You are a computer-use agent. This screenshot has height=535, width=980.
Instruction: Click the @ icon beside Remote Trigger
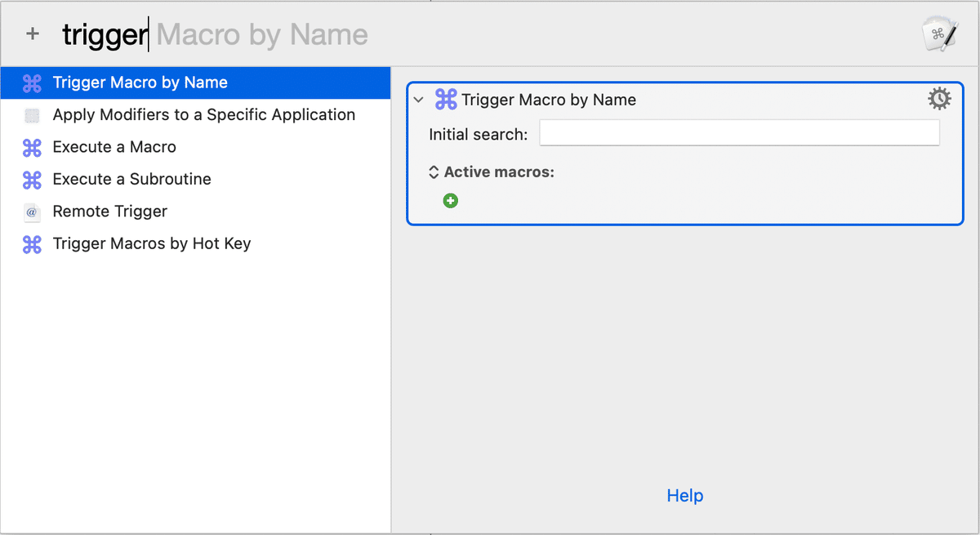click(32, 212)
